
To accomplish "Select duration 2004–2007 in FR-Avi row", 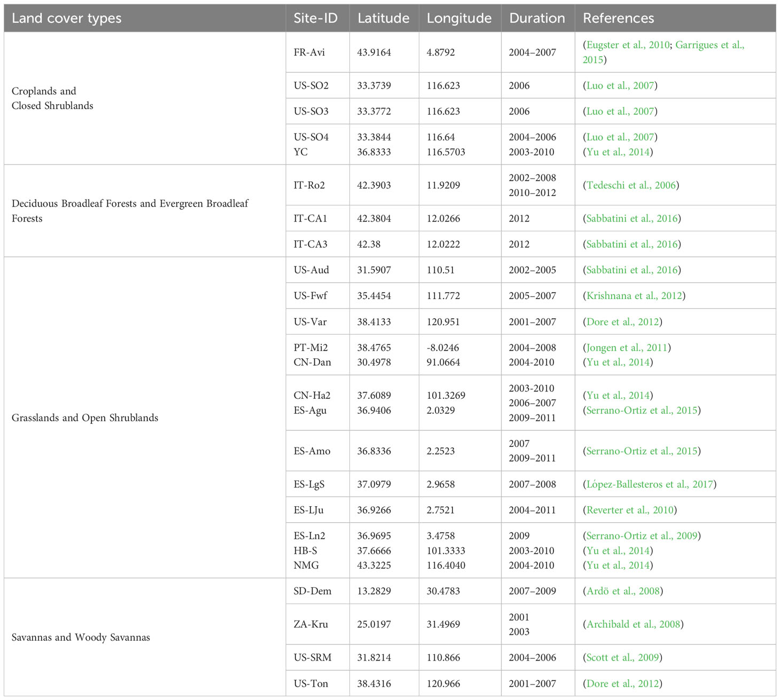I will coord(533,52).
